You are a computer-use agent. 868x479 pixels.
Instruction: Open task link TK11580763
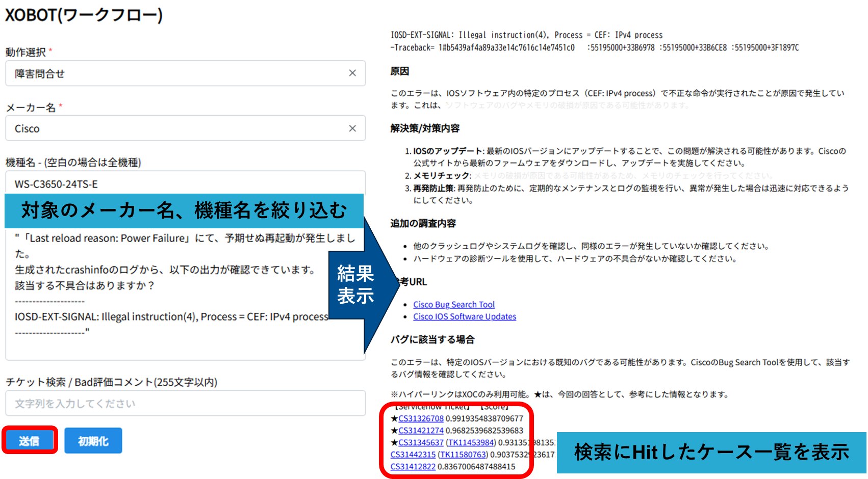(463, 455)
